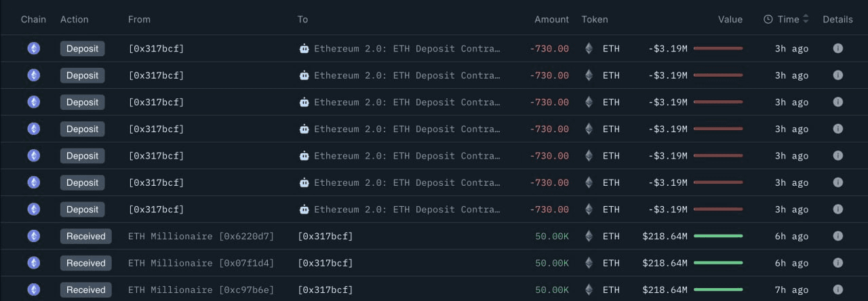Click the contract robot icon in first row
Image resolution: width=868 pixels, height=301 pixels.
pyautogui.click(x=304, y=49)
